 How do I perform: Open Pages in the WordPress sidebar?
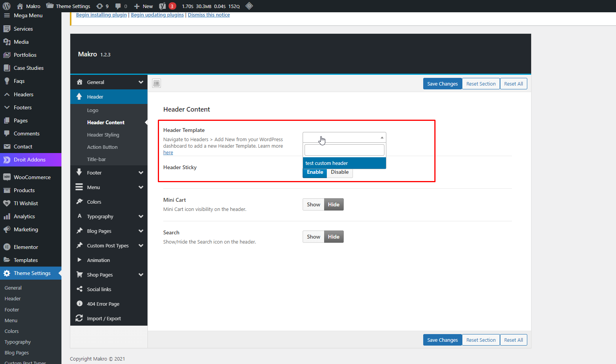[31, 120]
